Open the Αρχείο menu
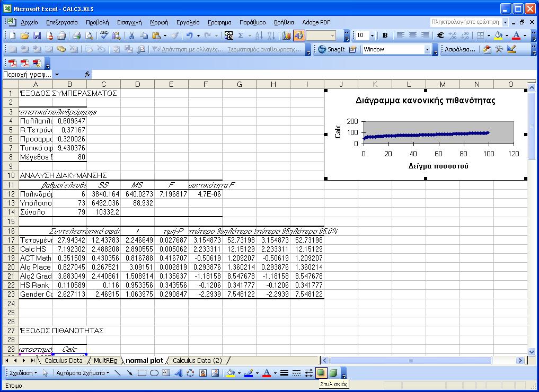539x392 pixels. (x=29, y=22)
